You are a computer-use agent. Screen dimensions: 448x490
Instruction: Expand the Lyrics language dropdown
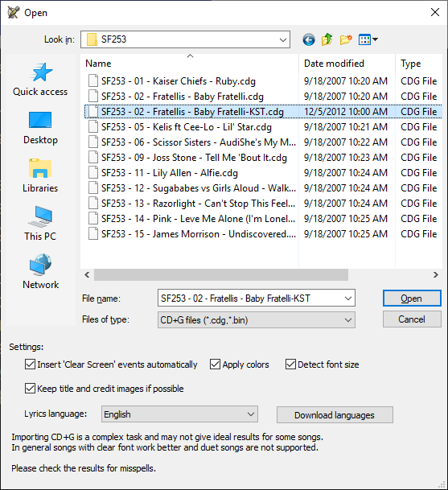(251, 414)
